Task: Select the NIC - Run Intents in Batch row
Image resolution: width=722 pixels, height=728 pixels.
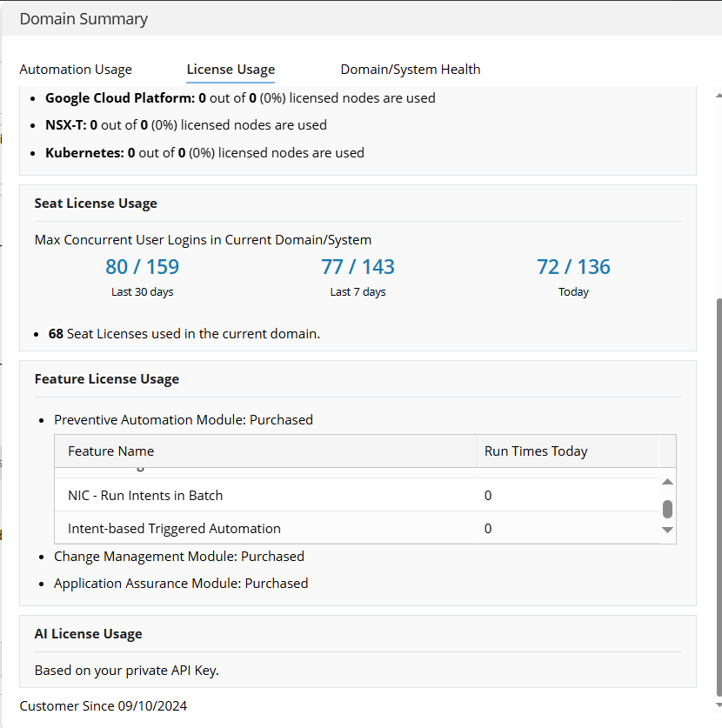Action: (145, 496)
